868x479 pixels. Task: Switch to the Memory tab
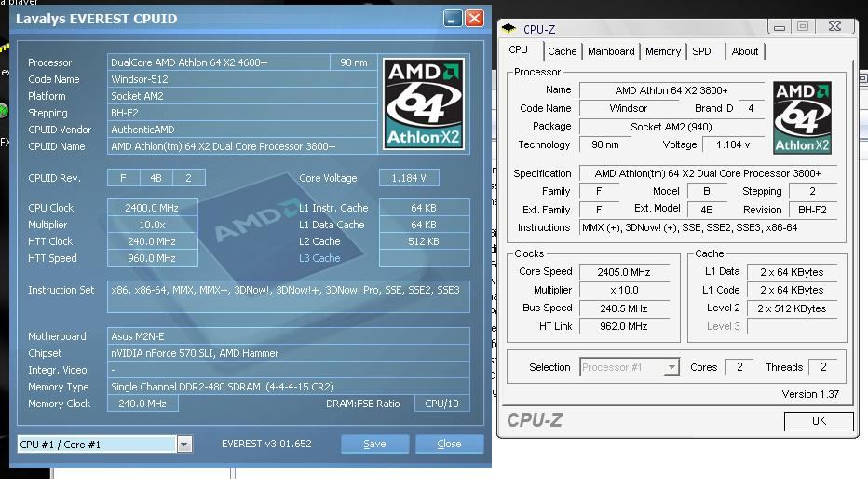coord(663,51)
